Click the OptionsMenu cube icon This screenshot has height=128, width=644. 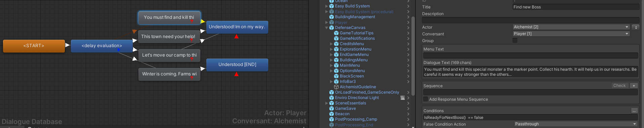336,71
